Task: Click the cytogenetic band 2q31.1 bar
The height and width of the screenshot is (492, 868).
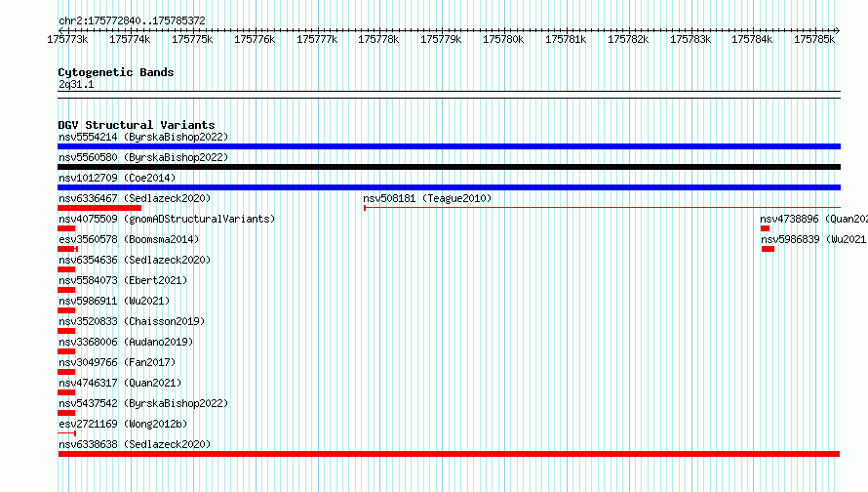Action: click(x=449, y=95)
